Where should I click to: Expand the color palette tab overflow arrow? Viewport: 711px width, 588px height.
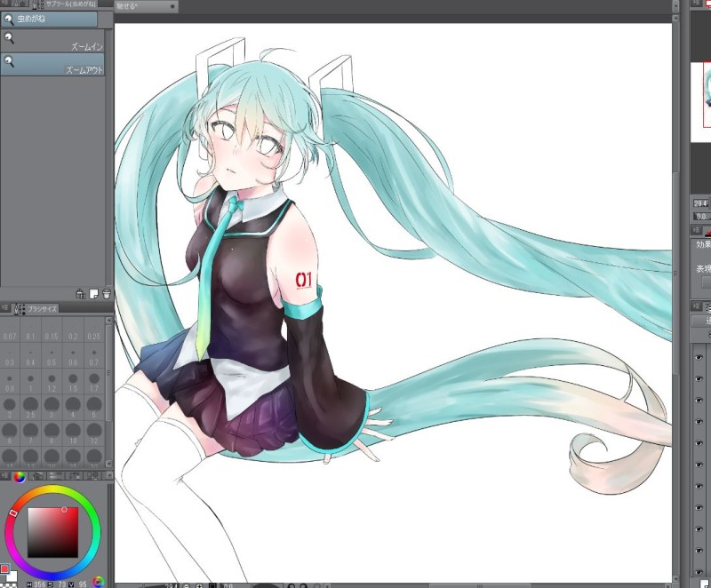click(109, 476)
